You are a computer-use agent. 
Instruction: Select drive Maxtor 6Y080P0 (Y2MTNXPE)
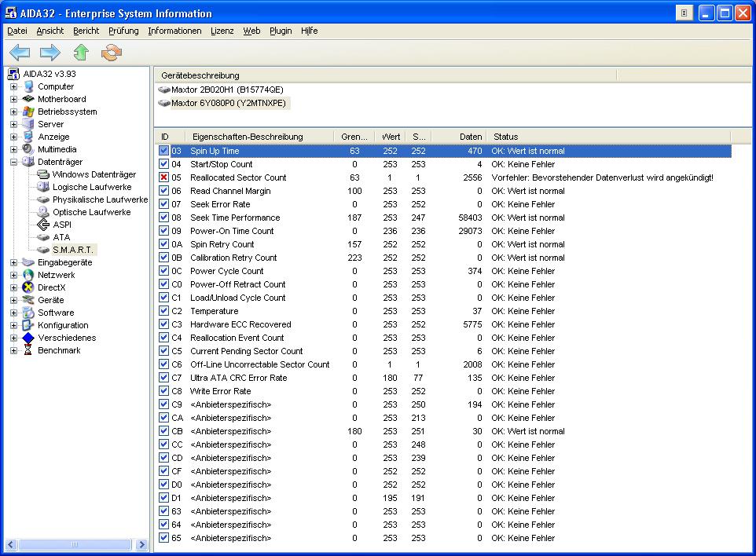click(229, 103)
